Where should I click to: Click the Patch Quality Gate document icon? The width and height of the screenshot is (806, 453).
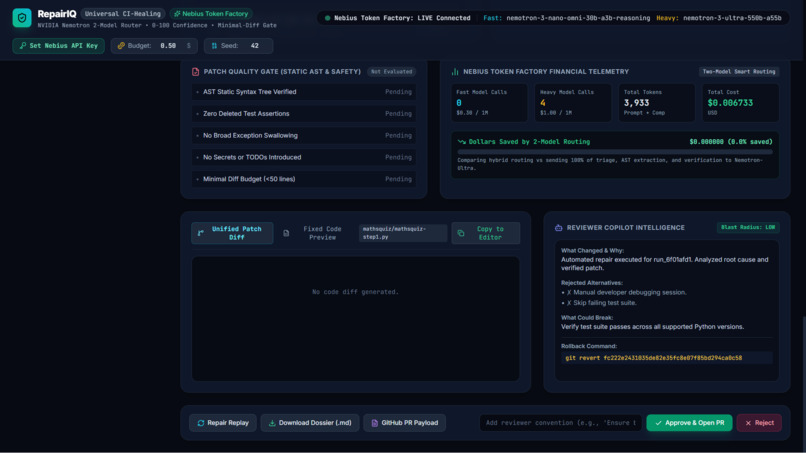point(195,71)
